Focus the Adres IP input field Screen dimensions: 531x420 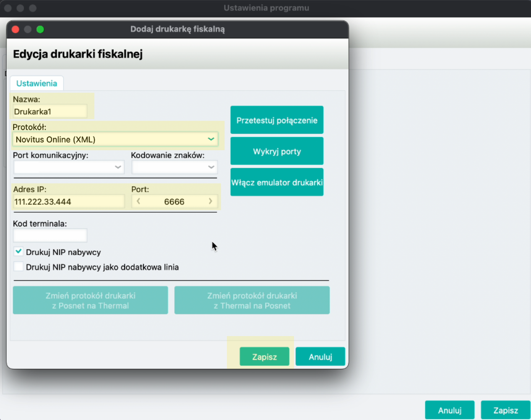69,201
